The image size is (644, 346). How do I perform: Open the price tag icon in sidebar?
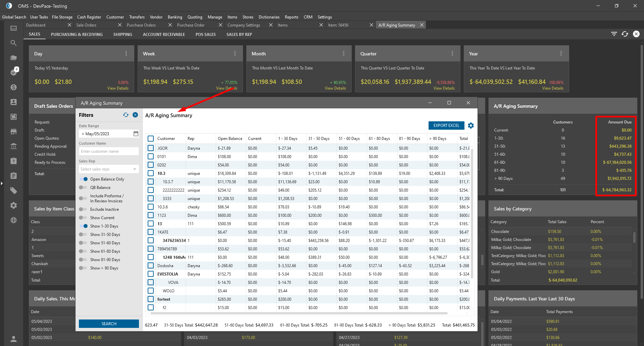click(x=13, y=191)
